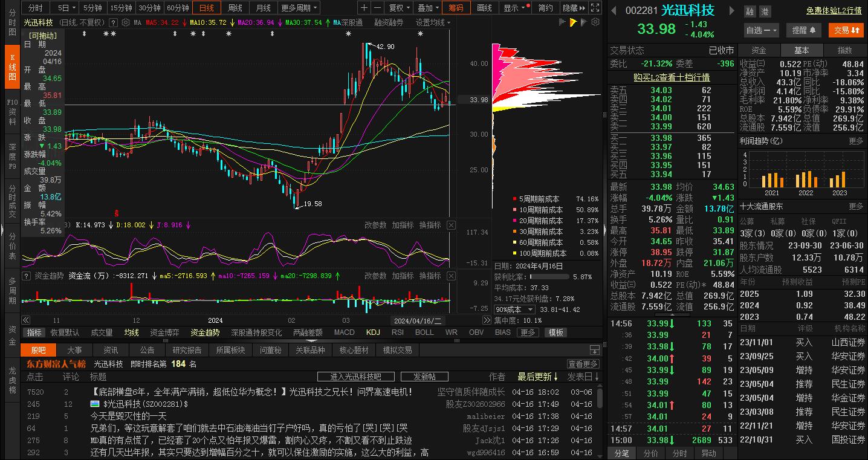Screen dimensions: 868x460
Task: Click the orange 交易 button
Action: [845, 30]
